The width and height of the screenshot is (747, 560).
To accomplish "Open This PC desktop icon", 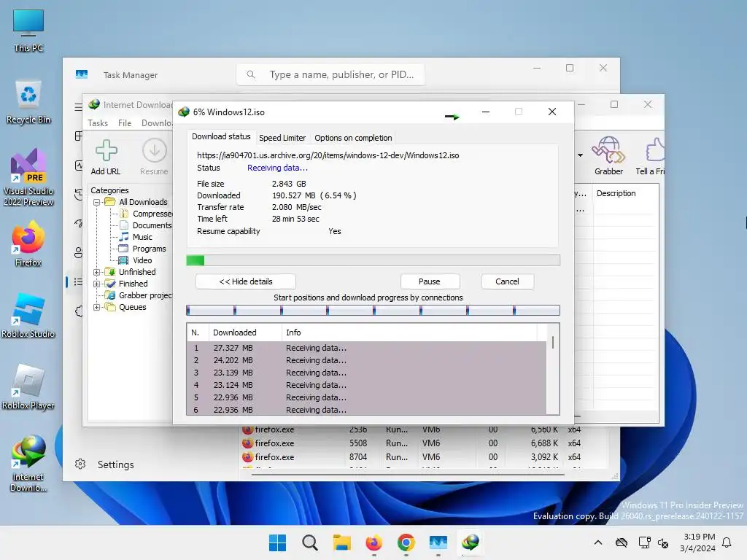I will coord(28,31).
